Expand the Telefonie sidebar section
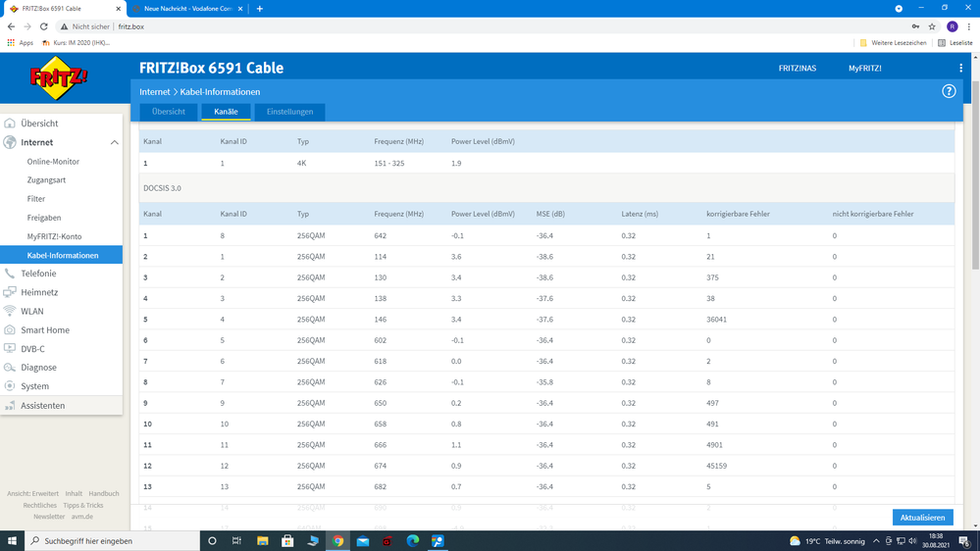 tap(38, 274)
